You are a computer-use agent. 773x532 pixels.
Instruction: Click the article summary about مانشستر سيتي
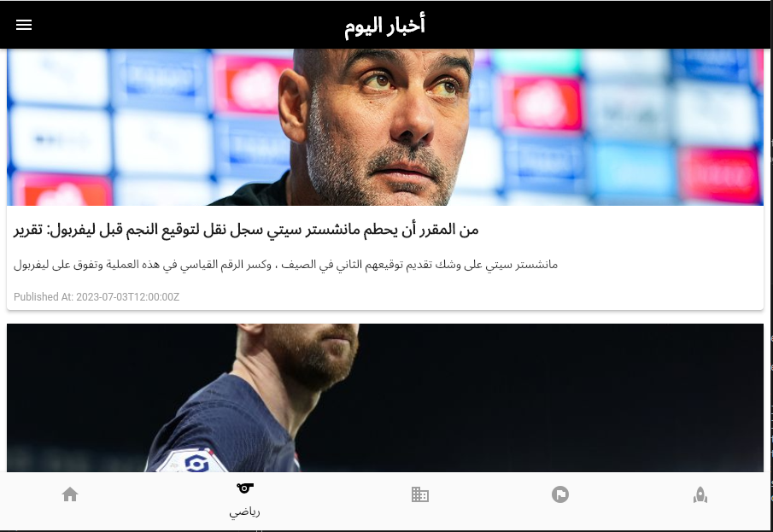click(285, 265)
